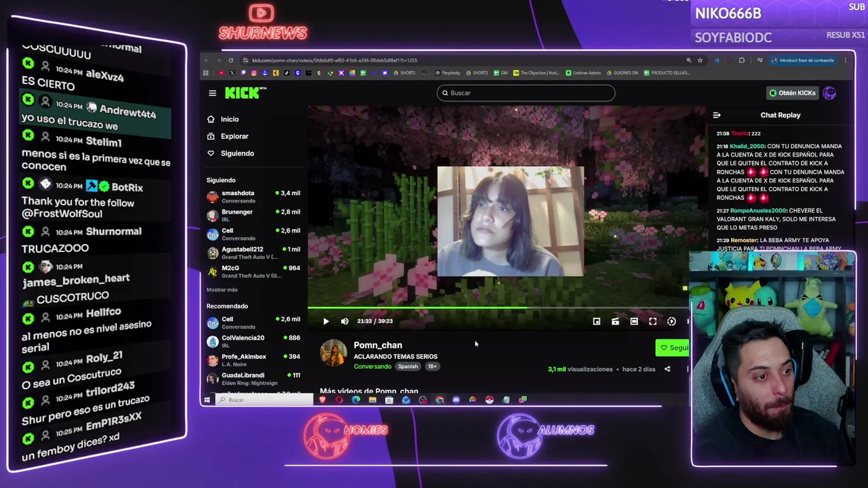This screenshot has width=868, height=488.
Task: Mute the video volume
Action: 344,321
